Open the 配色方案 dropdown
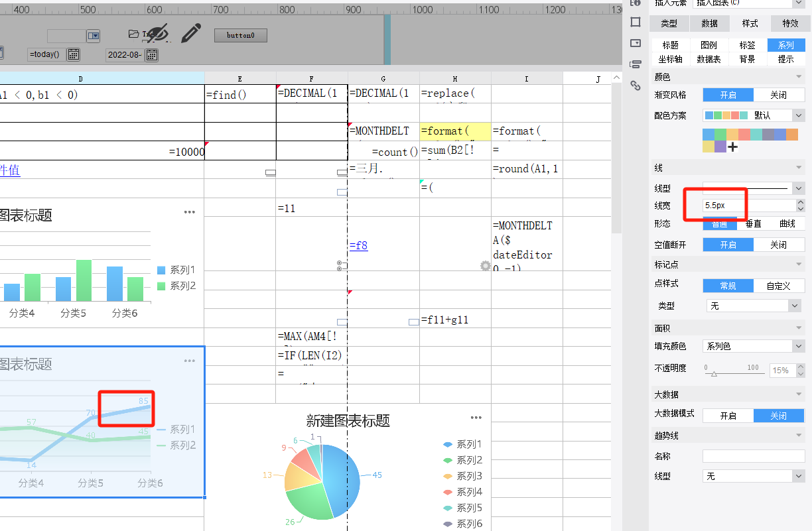This screenshot has width=812, height=531. [754, 115]
